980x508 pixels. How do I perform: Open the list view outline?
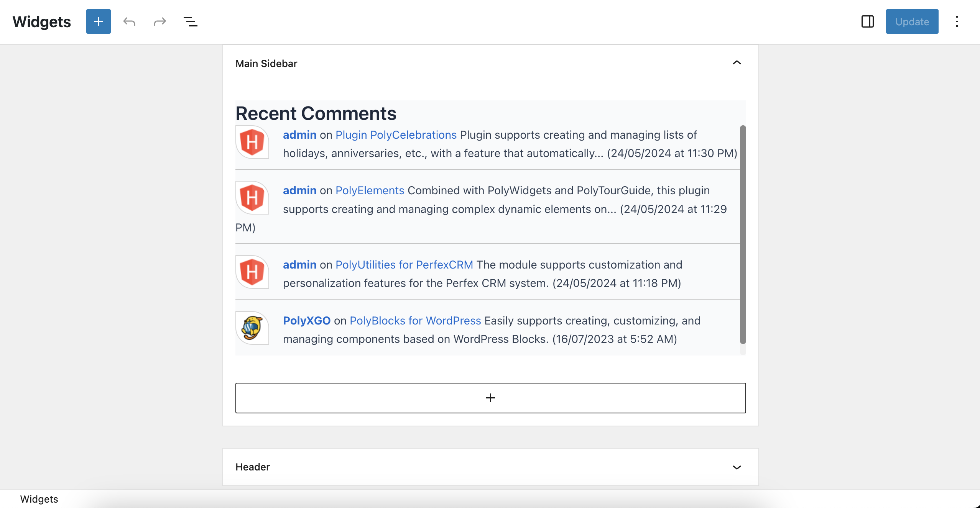191,21
